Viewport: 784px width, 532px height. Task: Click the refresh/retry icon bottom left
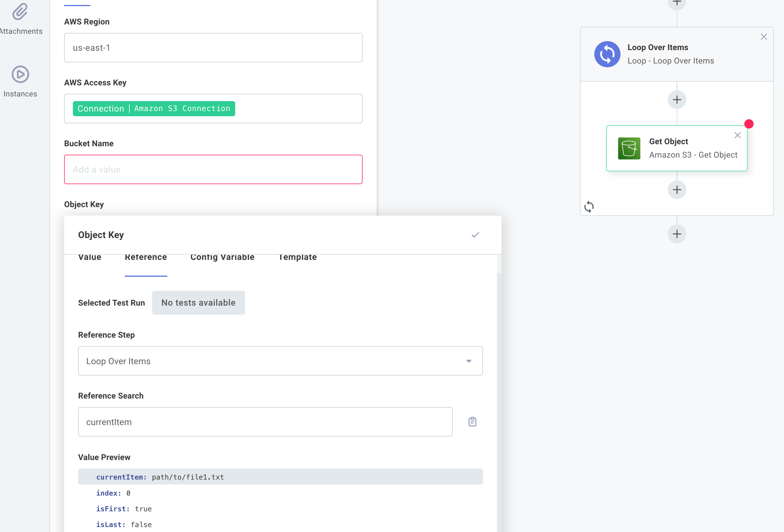click(589, 206)
